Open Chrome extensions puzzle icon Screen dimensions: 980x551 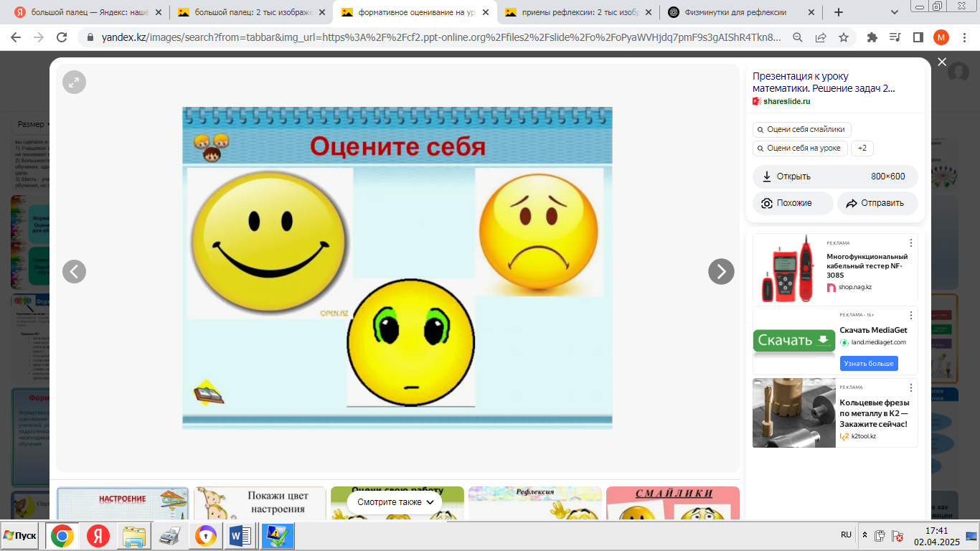[x=872, y=37]
